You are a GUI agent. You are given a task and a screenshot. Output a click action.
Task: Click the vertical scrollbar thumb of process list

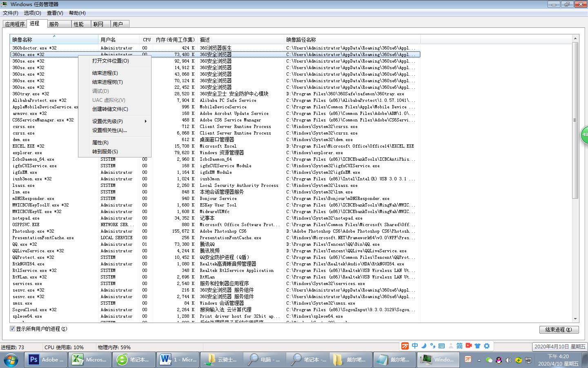[575, 121]
